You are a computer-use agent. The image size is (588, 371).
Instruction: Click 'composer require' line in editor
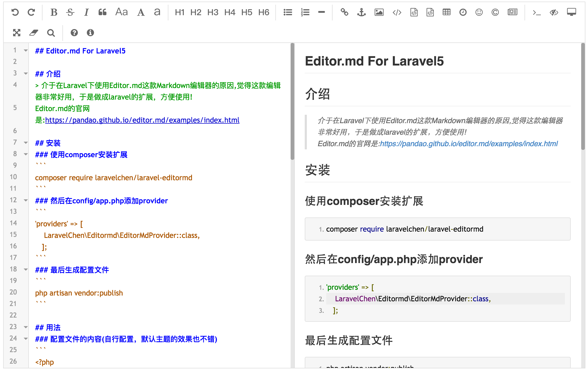click(x=114, y=178)
